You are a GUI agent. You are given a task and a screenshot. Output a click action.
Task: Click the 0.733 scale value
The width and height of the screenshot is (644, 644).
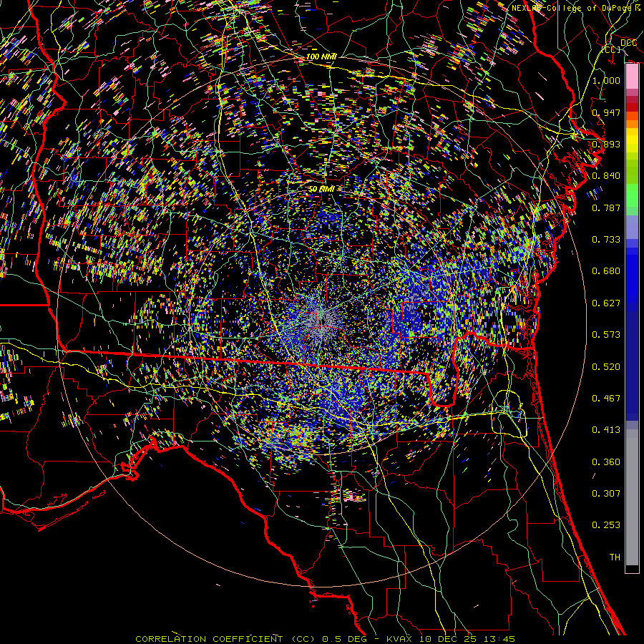[606, 239]
